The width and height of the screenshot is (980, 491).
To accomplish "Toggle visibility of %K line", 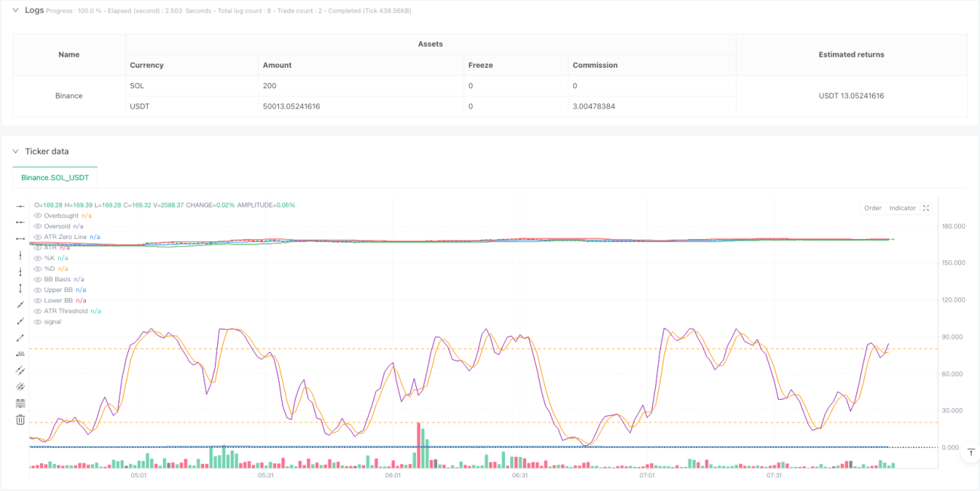I will click(x=38, y=258).
